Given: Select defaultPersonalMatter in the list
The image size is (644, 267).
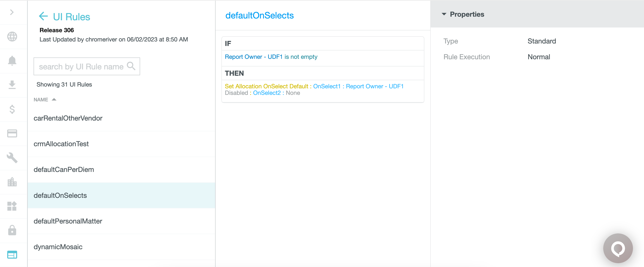Looking at the screenshot, I should tap(68, 221).
